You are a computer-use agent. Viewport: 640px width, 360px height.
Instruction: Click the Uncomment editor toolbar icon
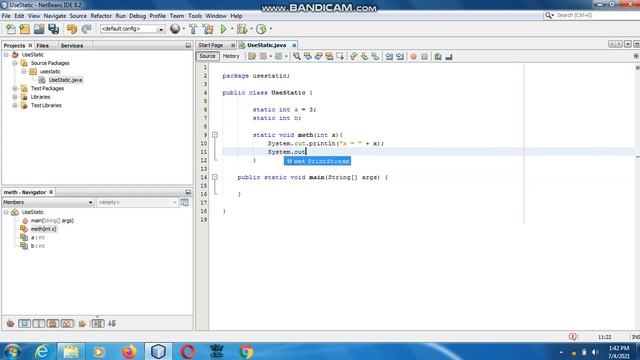tap(449, 56)
